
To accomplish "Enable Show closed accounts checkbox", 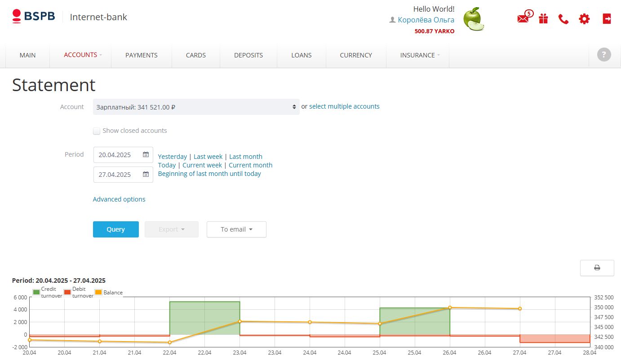I will pos(97,131).
